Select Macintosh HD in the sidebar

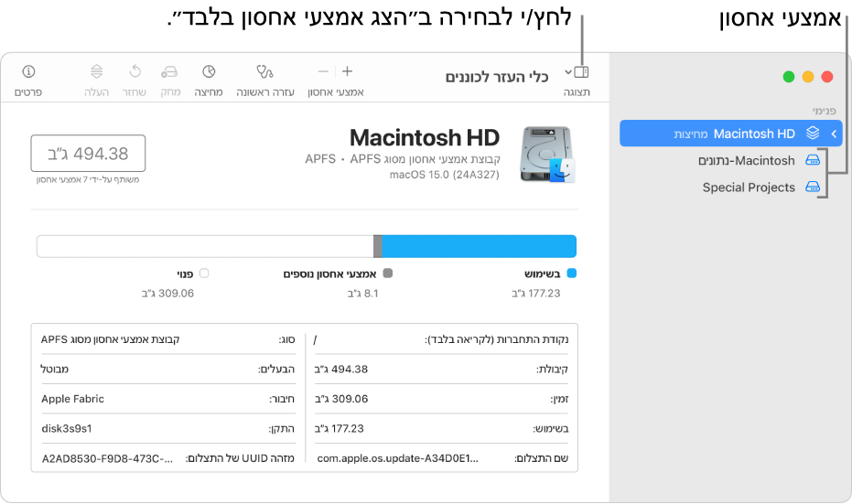731,134
